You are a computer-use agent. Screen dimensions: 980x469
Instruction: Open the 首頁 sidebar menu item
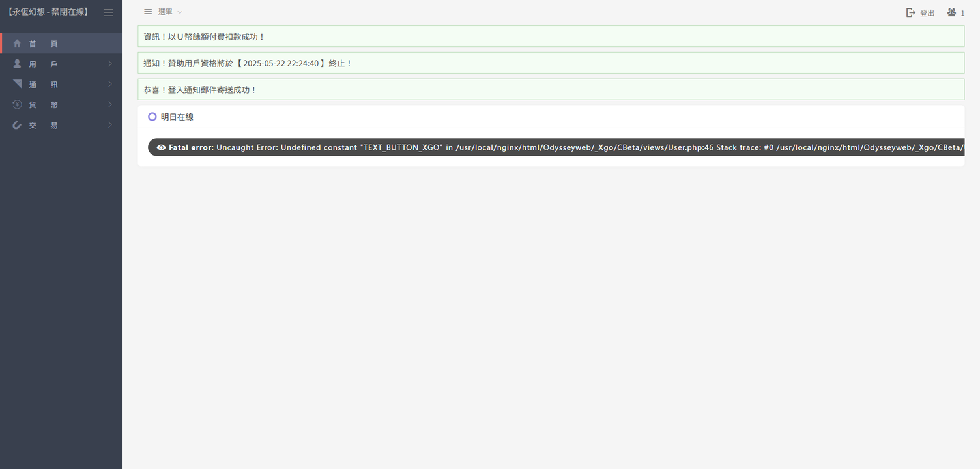pos(61,44)
